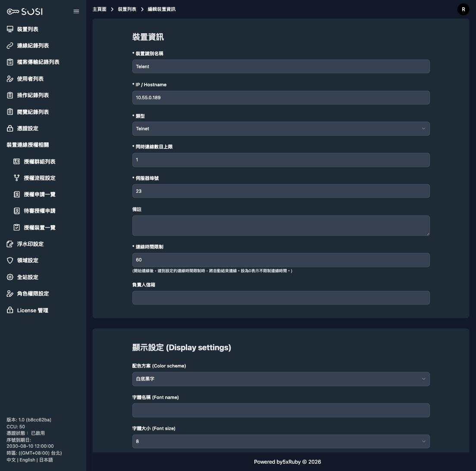Focus the 連線時間限制 field showing 60
Viewport: 476px width, 471px height.
tap(281, 260)
